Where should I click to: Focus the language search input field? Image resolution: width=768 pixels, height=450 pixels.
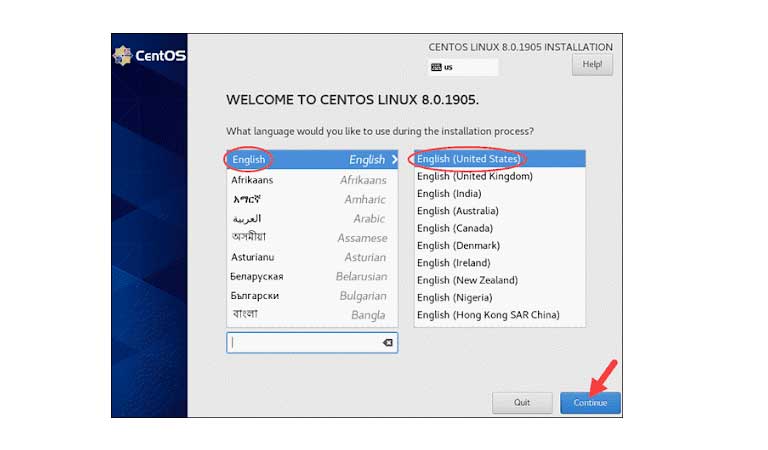coord(312,343)
